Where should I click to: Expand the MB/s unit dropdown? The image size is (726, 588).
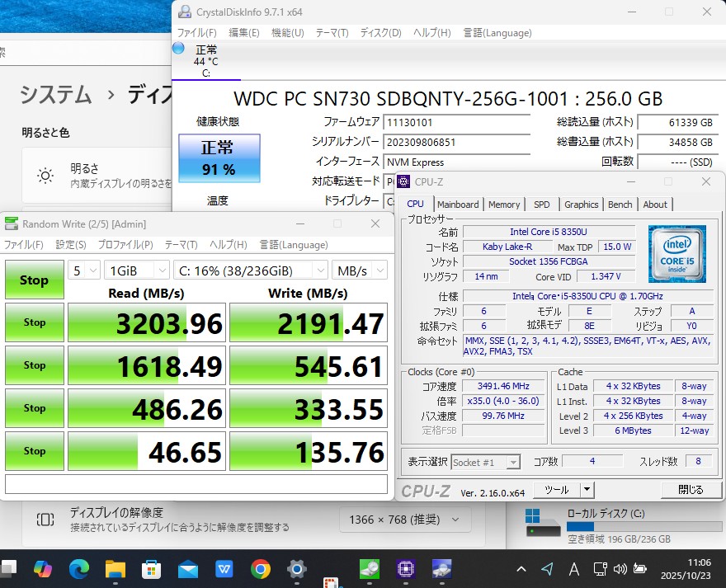point(360,270)
